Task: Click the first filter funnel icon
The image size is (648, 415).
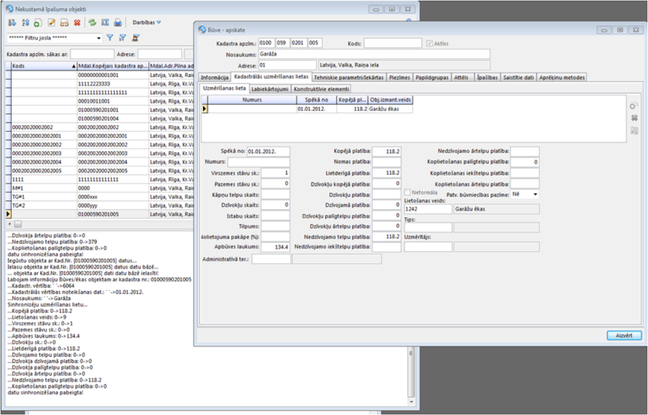Action: pos(110,38)
